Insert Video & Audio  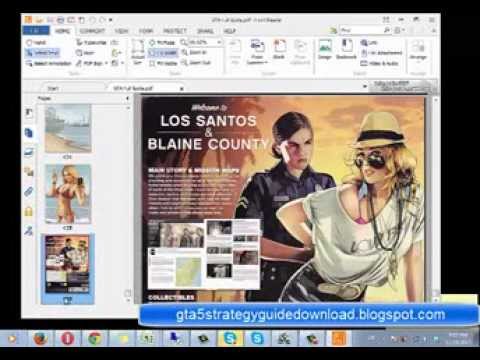pyautogui.click(x=380, y=63)
